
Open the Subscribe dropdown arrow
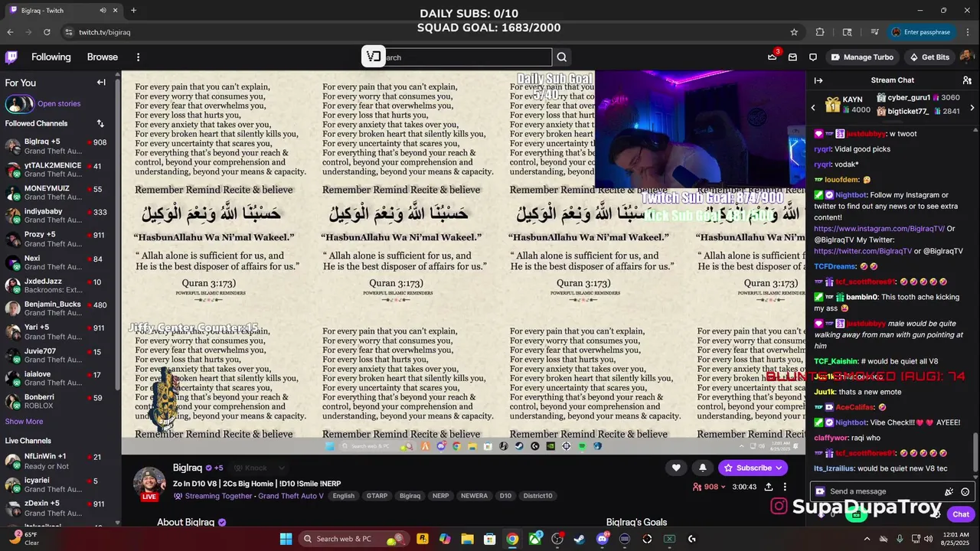(x=779, y=468)
